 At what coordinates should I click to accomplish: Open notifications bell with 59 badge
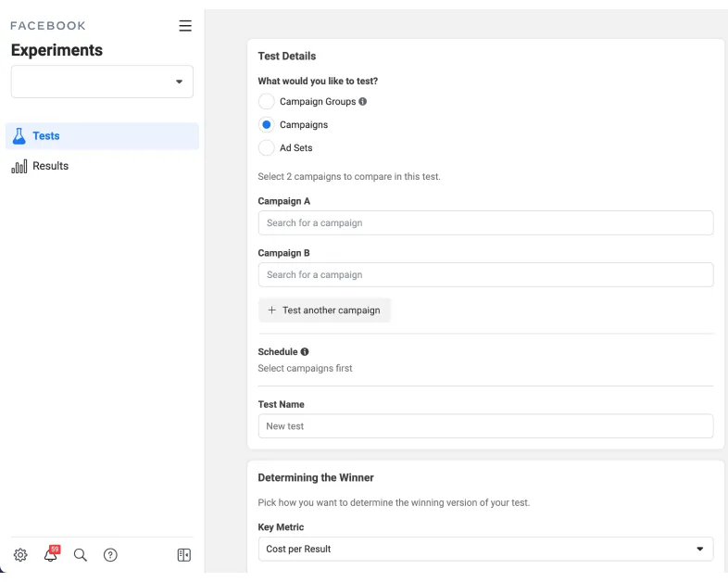50,555
